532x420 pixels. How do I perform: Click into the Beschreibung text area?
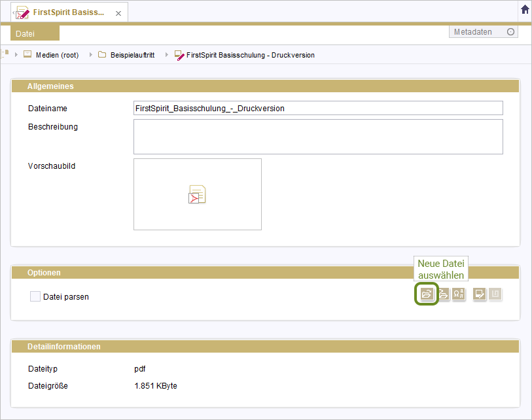[318, 137]
